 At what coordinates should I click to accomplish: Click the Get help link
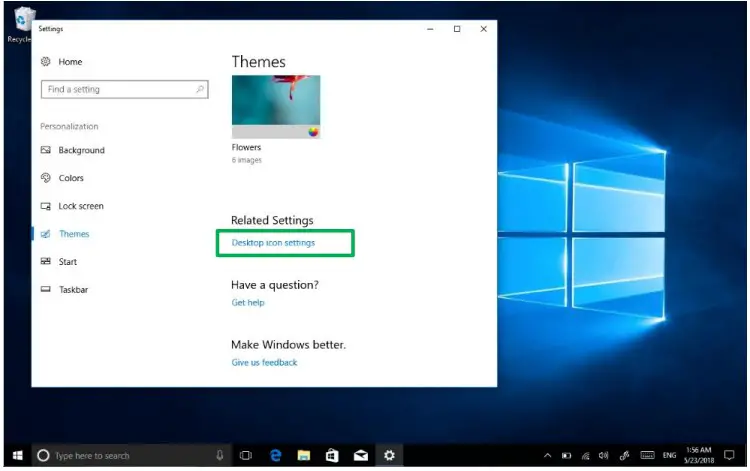(248, 303)
